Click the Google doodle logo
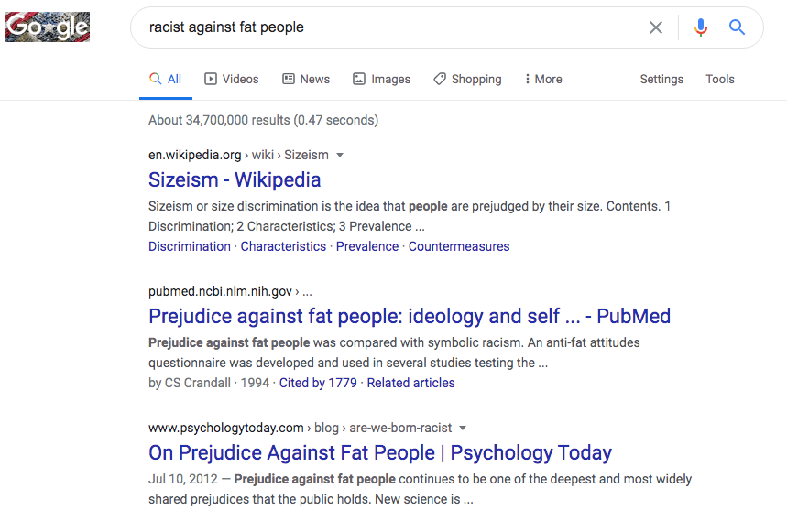Image resolution: width=787 pixels, height=532 pixels. (48, 27)
